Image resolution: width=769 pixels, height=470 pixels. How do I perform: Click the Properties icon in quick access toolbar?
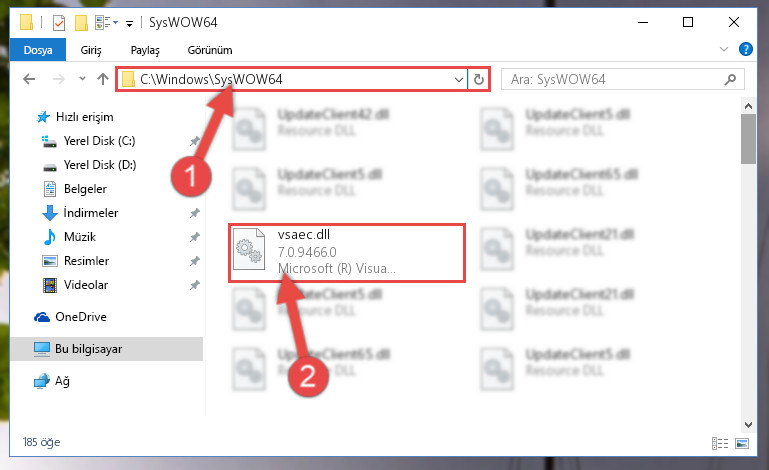(58, 23)
